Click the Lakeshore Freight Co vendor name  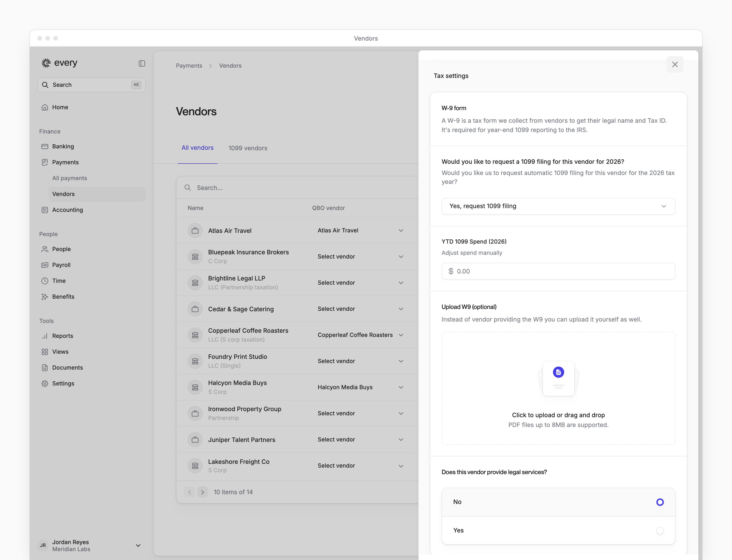(239, 462)
